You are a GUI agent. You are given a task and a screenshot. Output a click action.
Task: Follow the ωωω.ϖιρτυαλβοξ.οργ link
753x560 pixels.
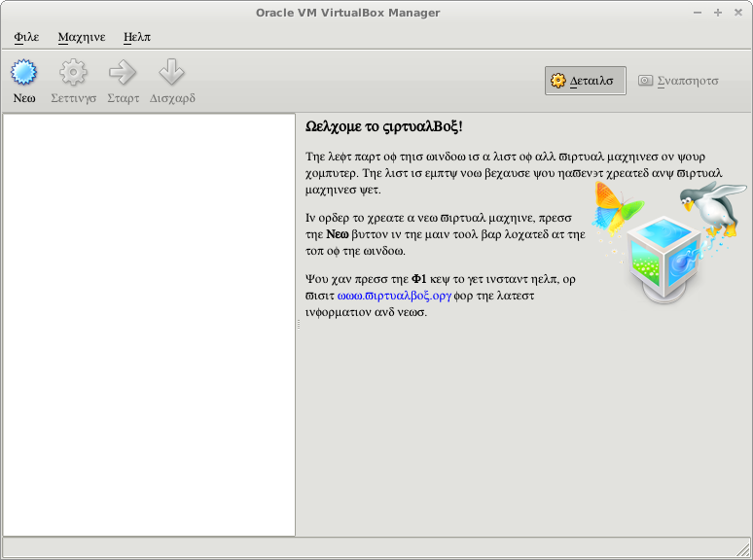click(x=394, y=296)
